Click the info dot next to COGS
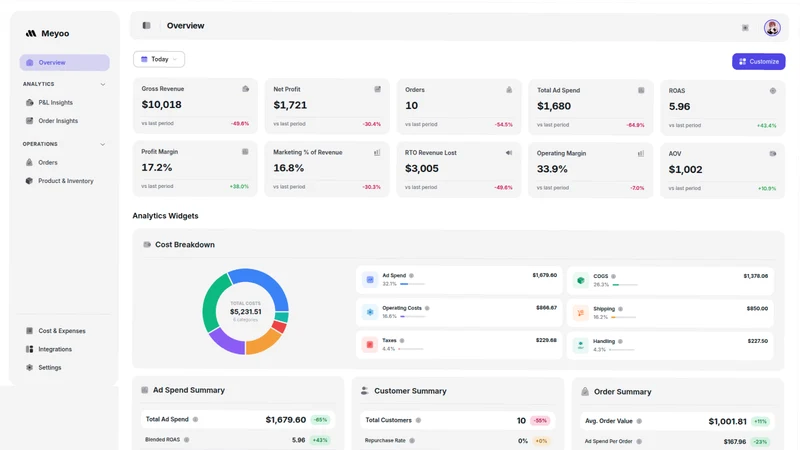This screenshot has height=450, width=800. (x=613, y=276)
